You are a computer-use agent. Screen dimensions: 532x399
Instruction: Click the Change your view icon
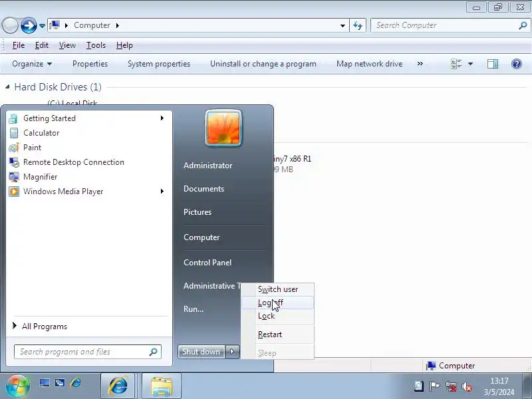click(456, 64)
